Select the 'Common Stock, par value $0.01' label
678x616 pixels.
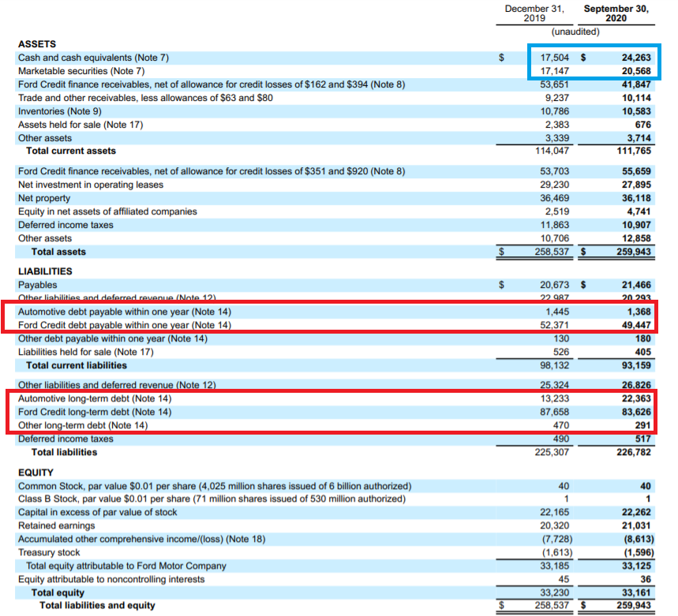[215, 486]
